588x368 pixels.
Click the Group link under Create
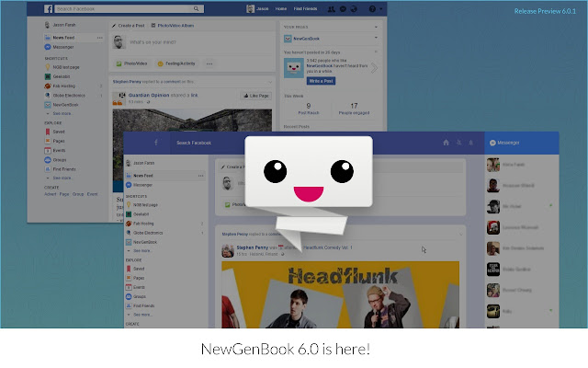(78, 194)
